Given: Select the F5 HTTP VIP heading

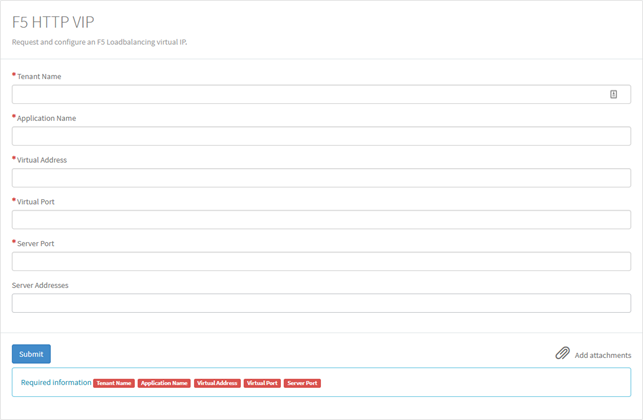Looking at the screenshot, I should (x=53, y=22).
